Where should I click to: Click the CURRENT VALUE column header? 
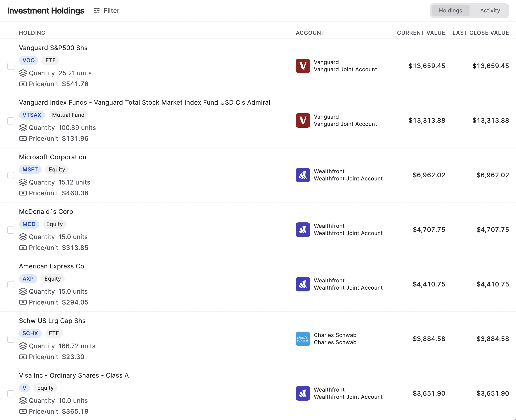421,33
